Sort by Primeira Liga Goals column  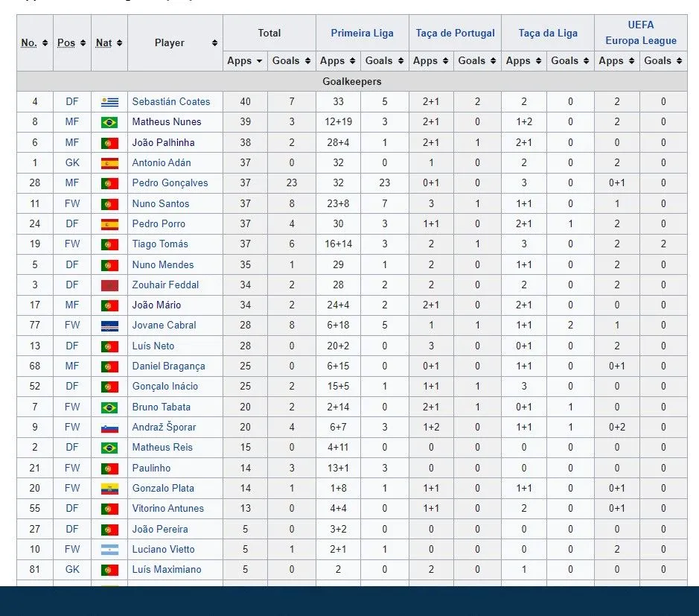(384, 61)
